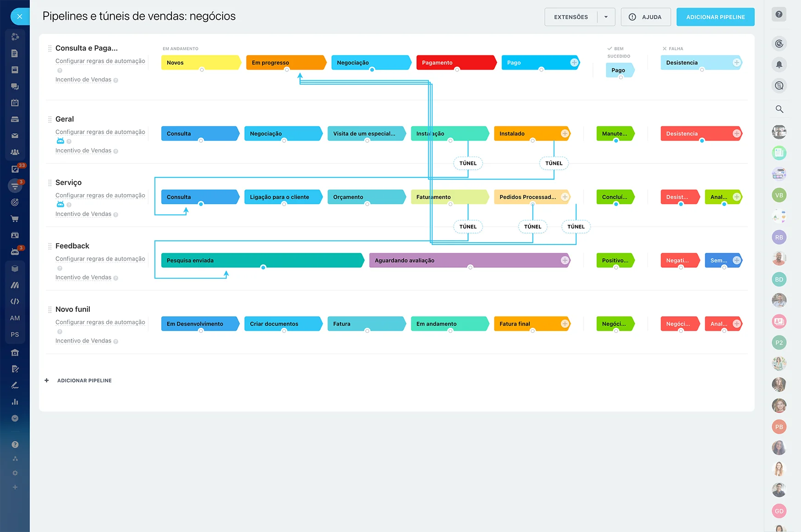Viewport: 801px width, 532px height.
Task: Add failure stage next to Anal... in Serviço
Action: (x=736, y=197)
